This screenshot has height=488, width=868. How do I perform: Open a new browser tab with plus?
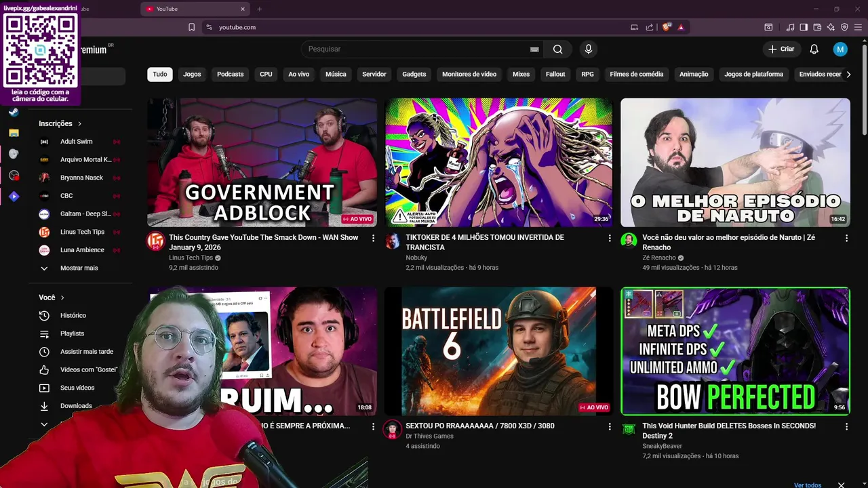(x=259, y=9)
